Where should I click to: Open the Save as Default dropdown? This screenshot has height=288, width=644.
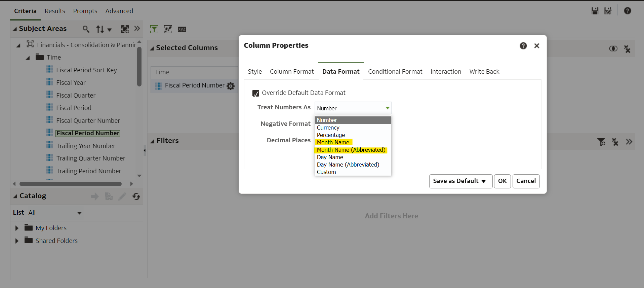tap(460, 181)
